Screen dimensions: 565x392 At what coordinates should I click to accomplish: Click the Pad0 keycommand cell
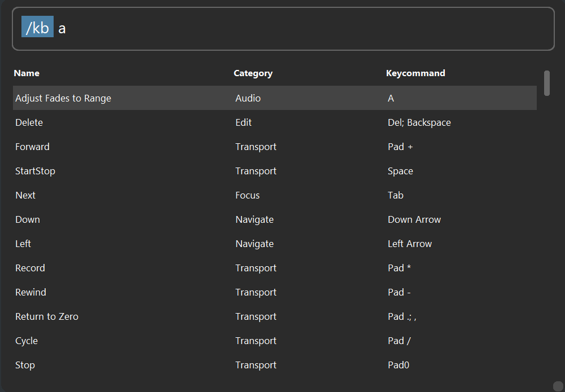click(x=398, y=365)
